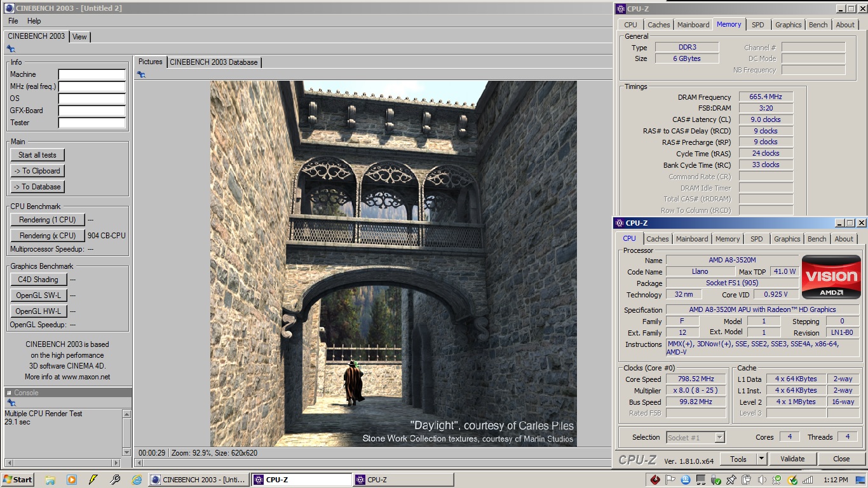Open the Help menu in CINEBENCH
The width and height of the screenshot is (868, 488).
pyautogui.click(x=34, y=21)
